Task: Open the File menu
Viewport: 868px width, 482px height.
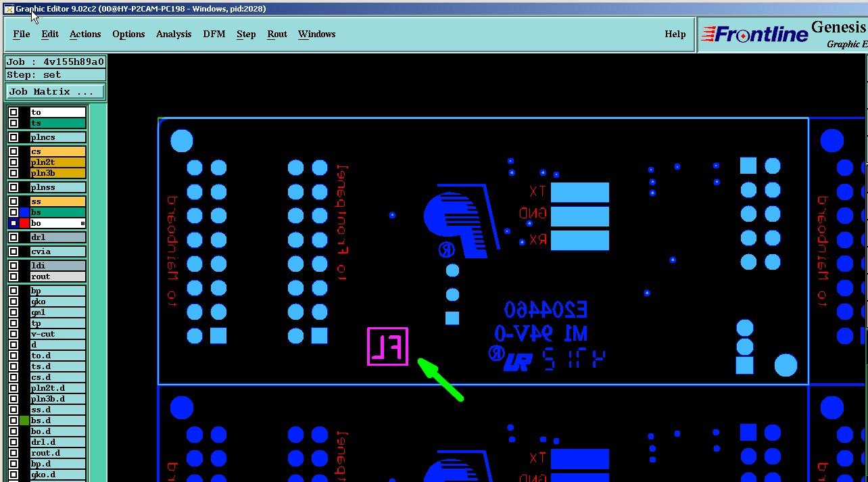Action: 22,34
